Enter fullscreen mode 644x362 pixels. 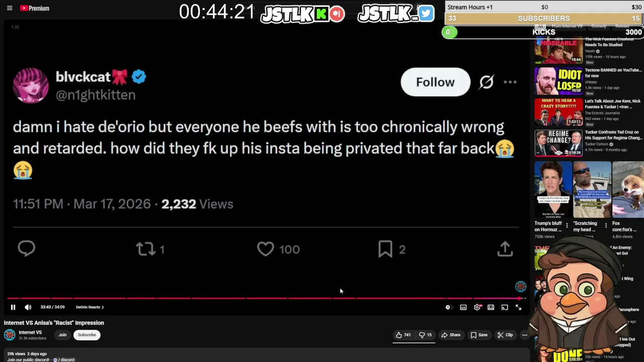point(518,307)
